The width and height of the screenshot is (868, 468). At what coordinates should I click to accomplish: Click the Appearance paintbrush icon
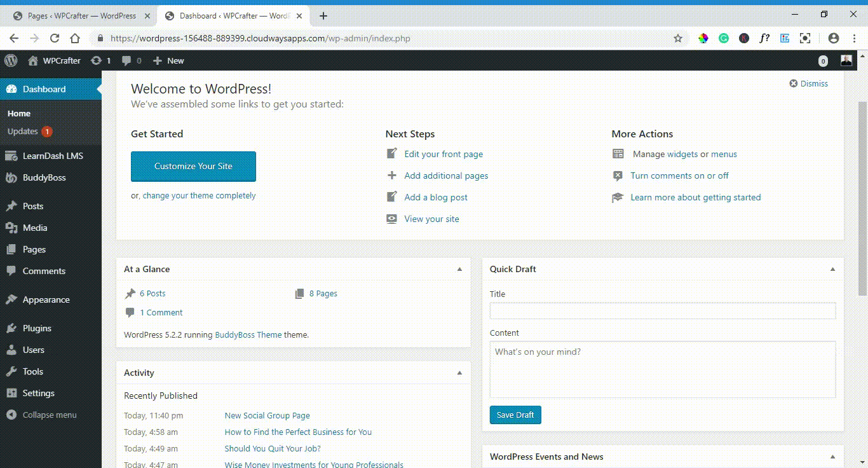point(11,299)
